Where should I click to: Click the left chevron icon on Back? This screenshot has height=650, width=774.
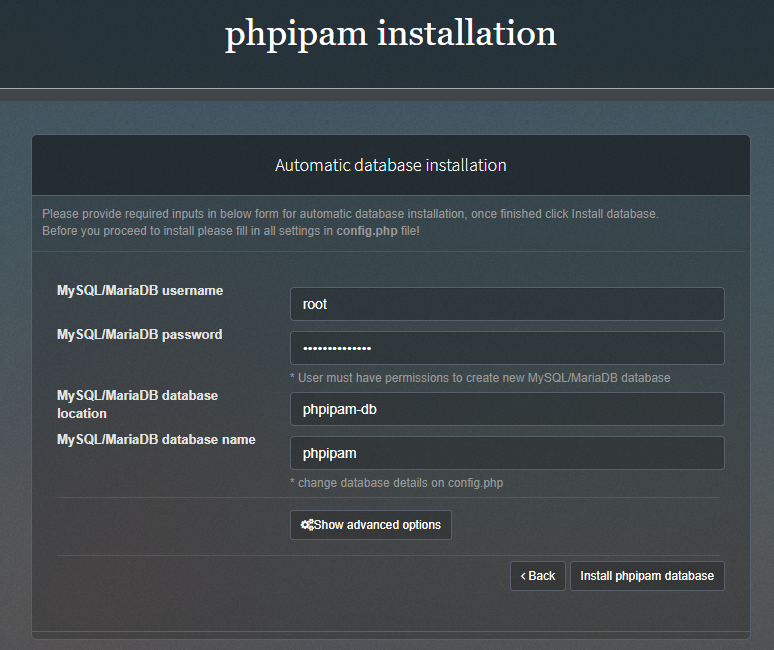click(523, 576)
